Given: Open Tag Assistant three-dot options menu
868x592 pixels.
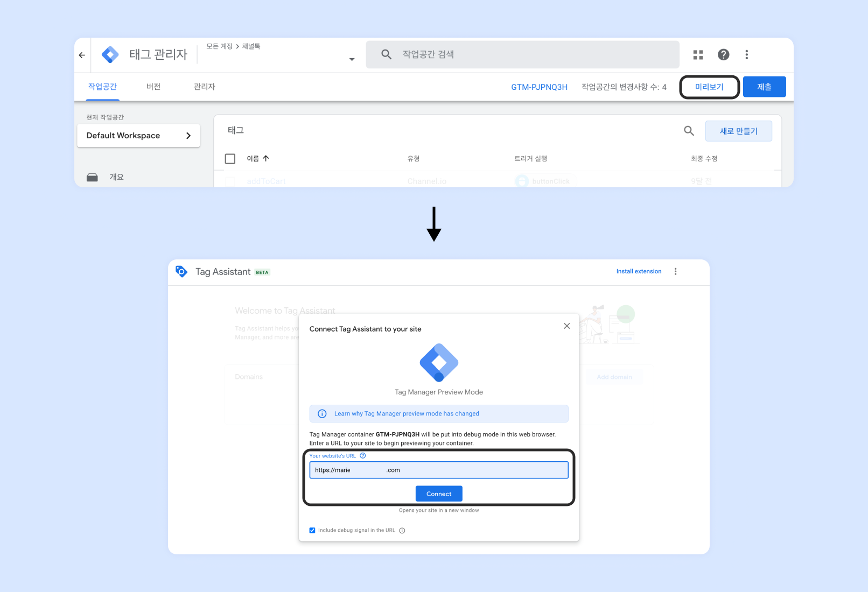Looking at the screenshot, I should coord(675,271).
